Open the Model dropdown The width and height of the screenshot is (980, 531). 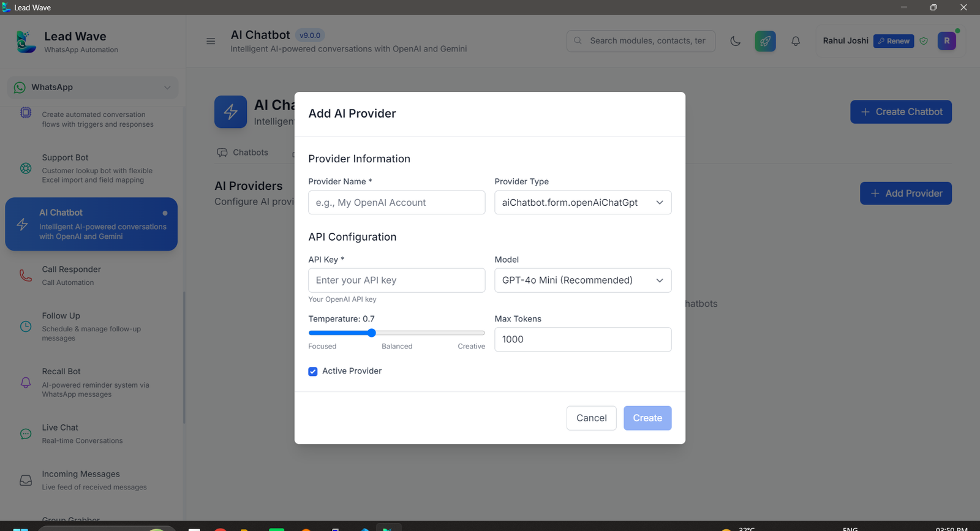coord(583,281)
